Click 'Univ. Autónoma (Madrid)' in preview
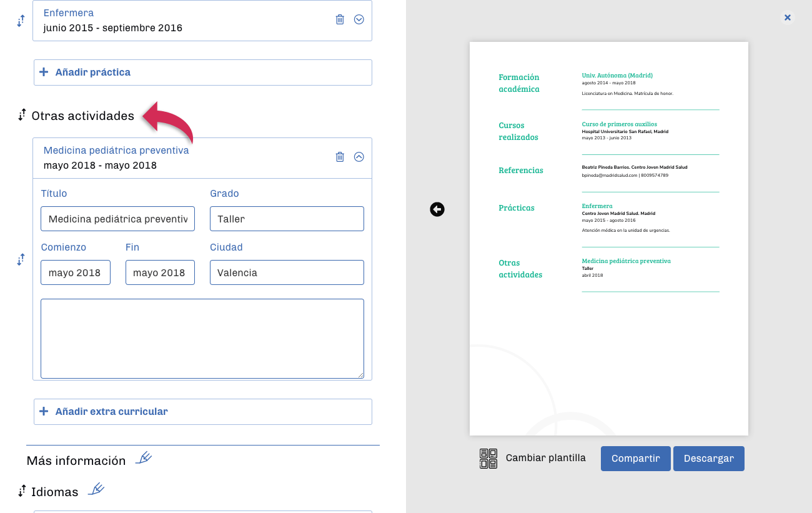The image size is (812, 513). pyautogui.click(x=617, y=75)
